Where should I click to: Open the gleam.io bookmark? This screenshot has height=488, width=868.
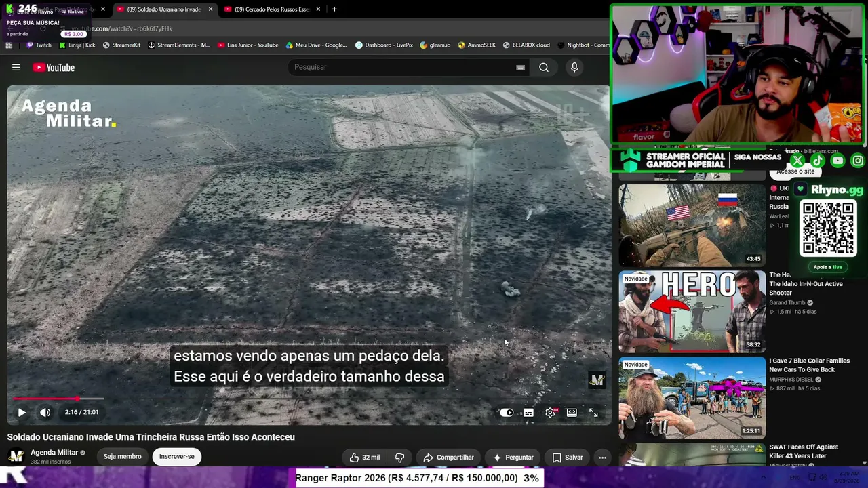point(435,45)
